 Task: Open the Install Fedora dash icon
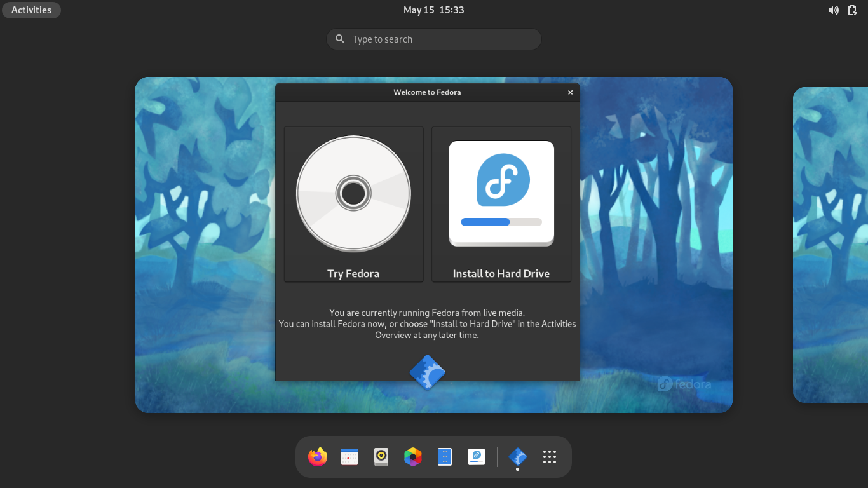[x=477, y=457]
